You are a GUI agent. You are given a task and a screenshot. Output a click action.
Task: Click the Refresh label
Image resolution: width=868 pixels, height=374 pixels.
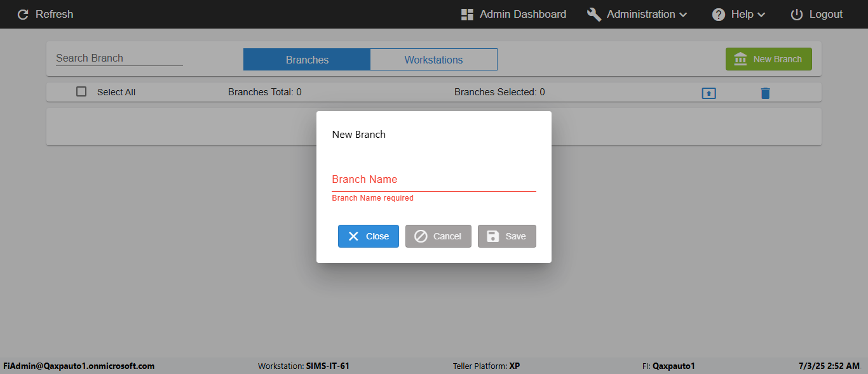(55, 14)
